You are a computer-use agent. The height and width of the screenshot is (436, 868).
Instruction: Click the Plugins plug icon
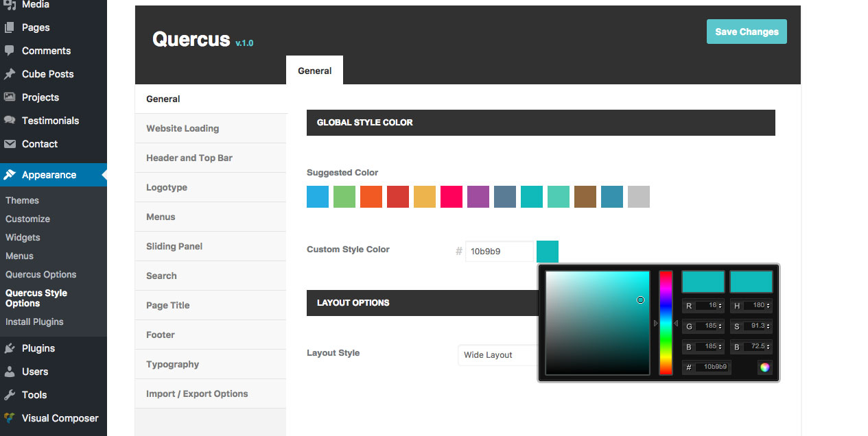click(10, 348)
